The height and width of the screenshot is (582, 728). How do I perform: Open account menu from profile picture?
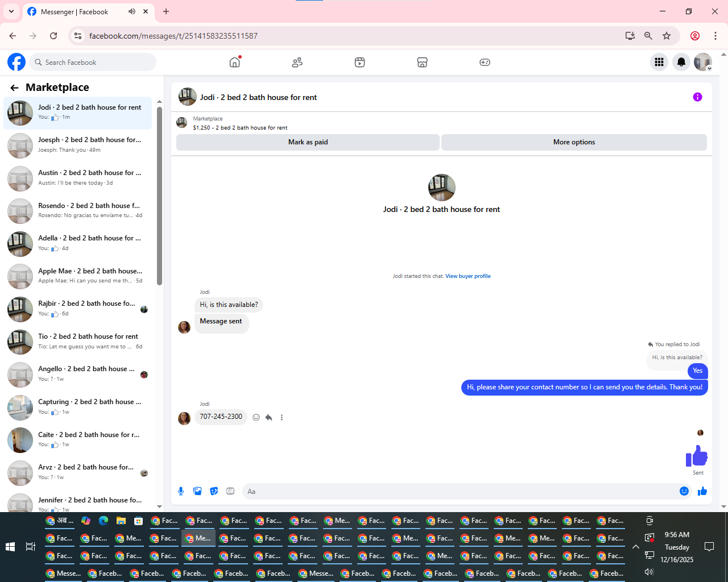pyautogui.click(x=703, y=62)
